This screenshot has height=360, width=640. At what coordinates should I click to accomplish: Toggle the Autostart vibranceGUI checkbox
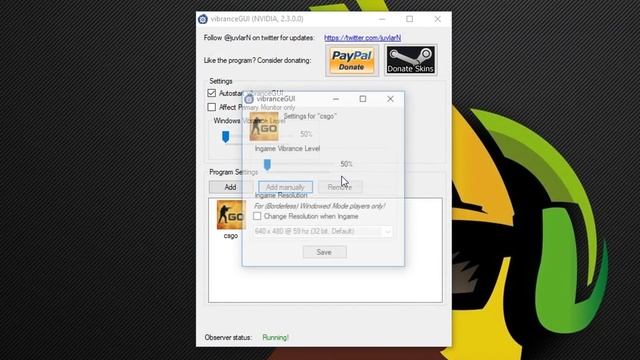(x=211, y=93)
